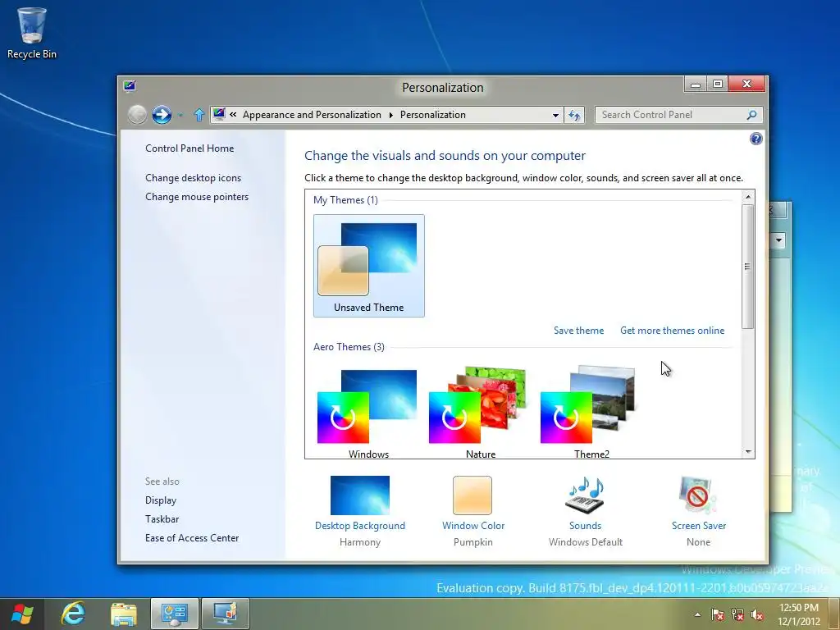Click the network tray icon
This screenshot has height=630, width=840.
[737, 614]
